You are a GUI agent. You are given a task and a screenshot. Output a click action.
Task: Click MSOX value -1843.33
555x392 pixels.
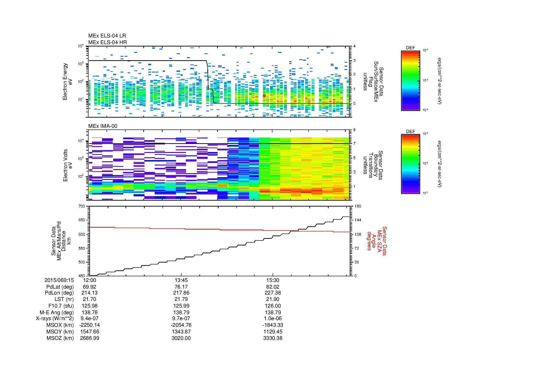(x=273, y=325)
